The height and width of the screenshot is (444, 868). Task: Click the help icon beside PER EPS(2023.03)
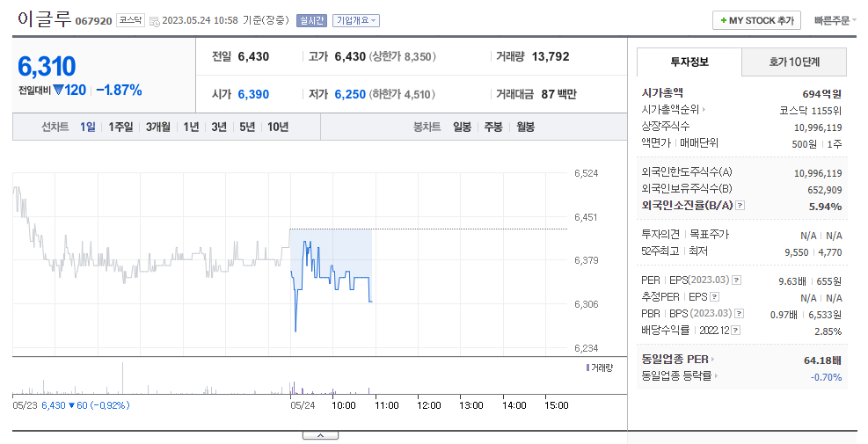(736, 280)
